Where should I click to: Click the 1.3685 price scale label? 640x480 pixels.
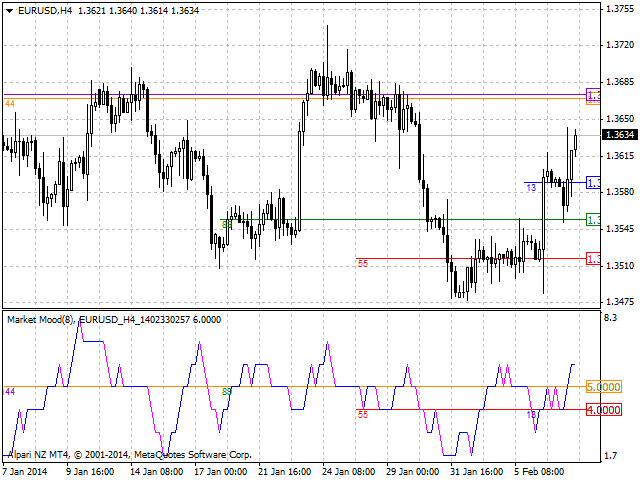click(x=620, y=82)
